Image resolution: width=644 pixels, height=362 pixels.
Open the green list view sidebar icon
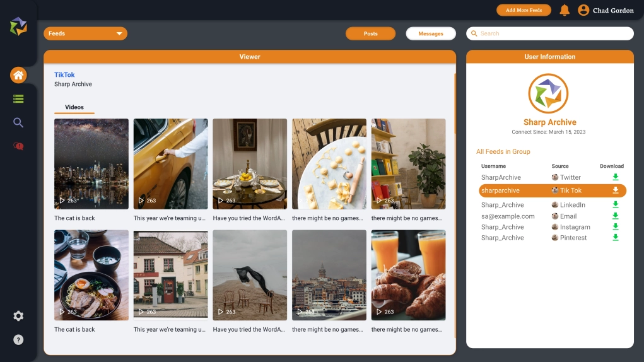coord(18,99)
